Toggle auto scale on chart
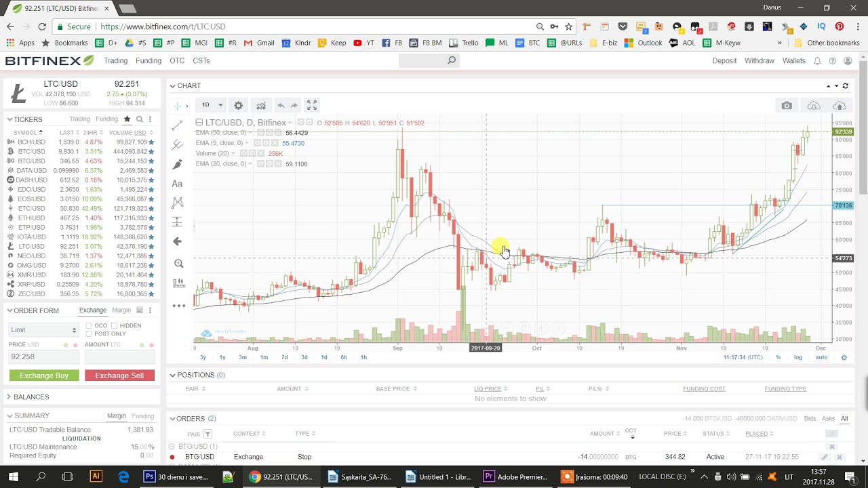The image size is (868, 488). [821, 357]
